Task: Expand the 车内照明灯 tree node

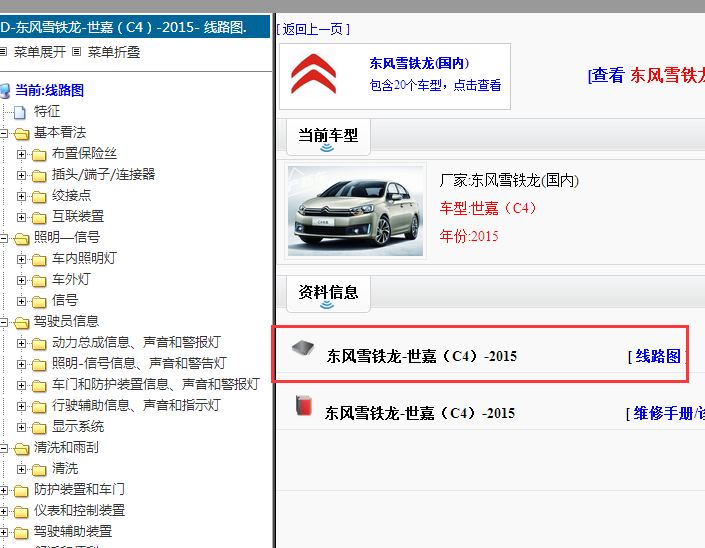Action: pyautogui.click(x=21, y=259)
